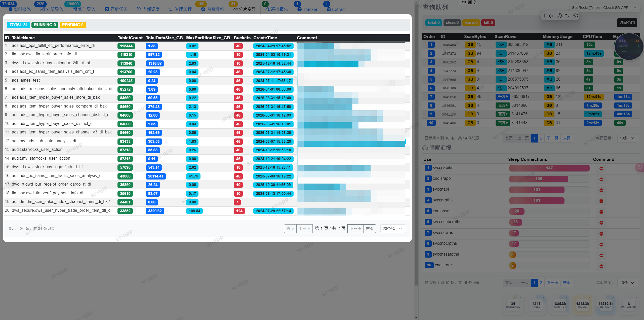Viewport: 644px width, 320px height.
Task: Click svccnapi sleep connections bar 101
Action: pyautogui.click(x=537, y=189)
